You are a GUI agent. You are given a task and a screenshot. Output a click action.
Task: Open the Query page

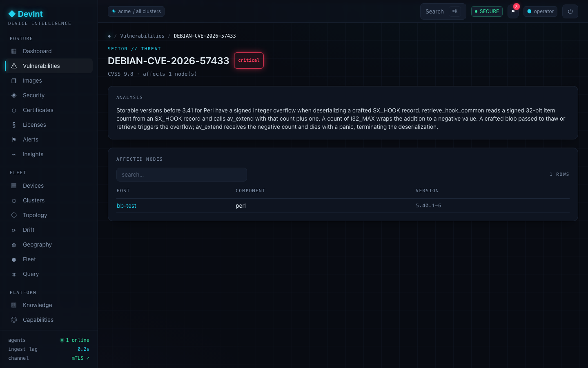tap(49, 274)
